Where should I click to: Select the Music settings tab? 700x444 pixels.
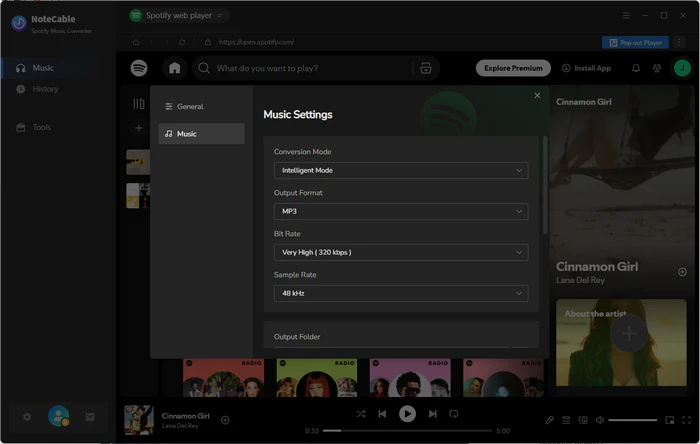(x=201, y=133)
